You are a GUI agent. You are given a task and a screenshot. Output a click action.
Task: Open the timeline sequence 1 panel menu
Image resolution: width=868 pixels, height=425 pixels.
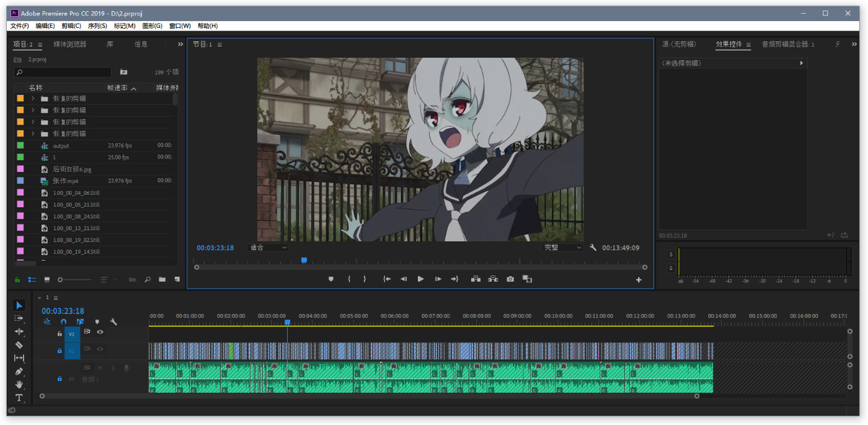[55, 298]
